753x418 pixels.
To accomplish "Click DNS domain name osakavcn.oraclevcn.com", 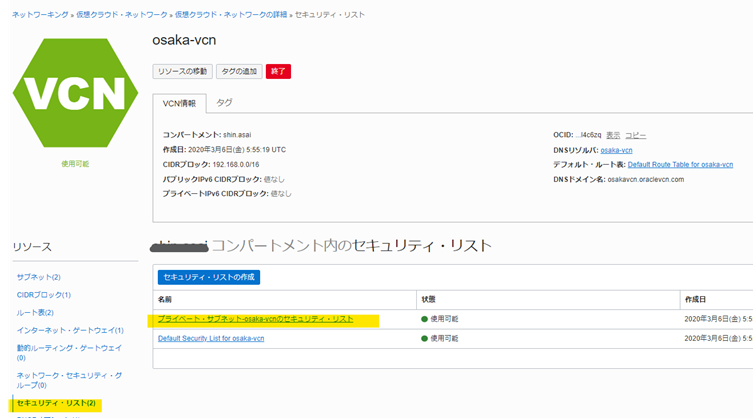I will tap(645, 180).
